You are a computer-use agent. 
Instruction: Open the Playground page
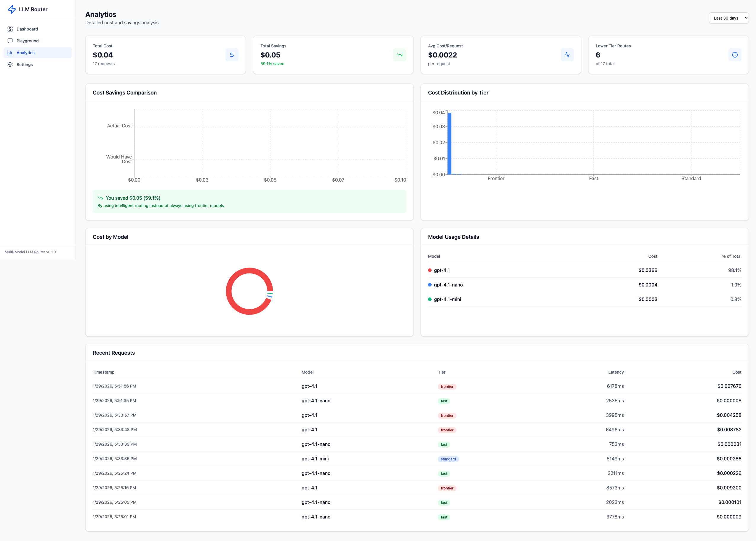click(x=38, y=41)
